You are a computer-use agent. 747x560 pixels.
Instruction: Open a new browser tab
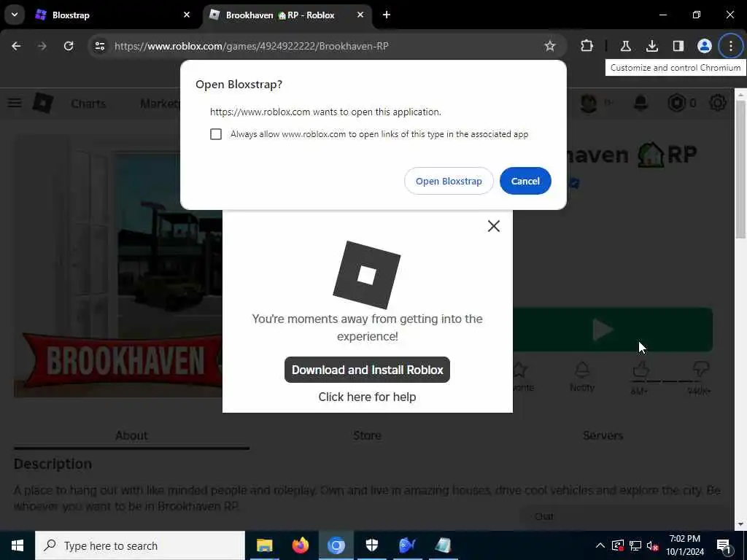[387, 15]
